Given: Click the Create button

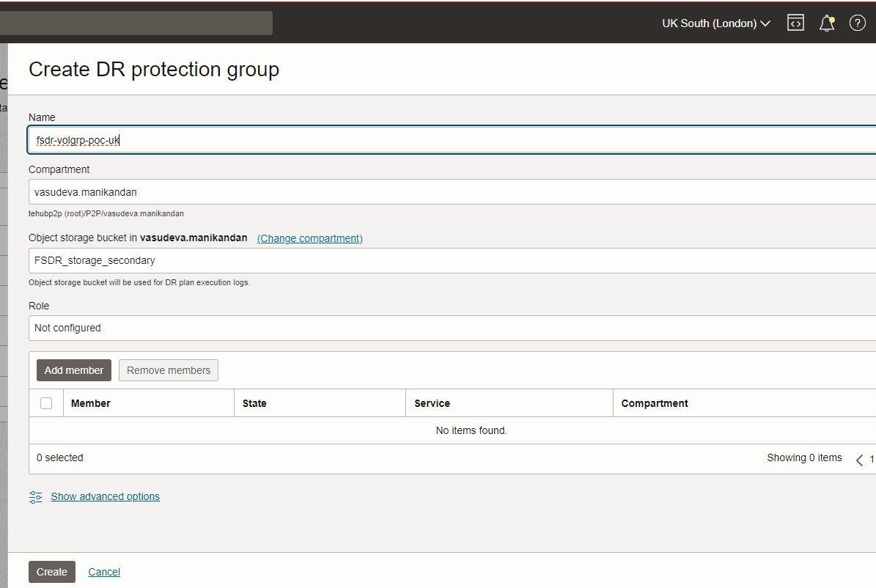Looking at the screenshot, I should pyautogui.click(x=52, y=572).
